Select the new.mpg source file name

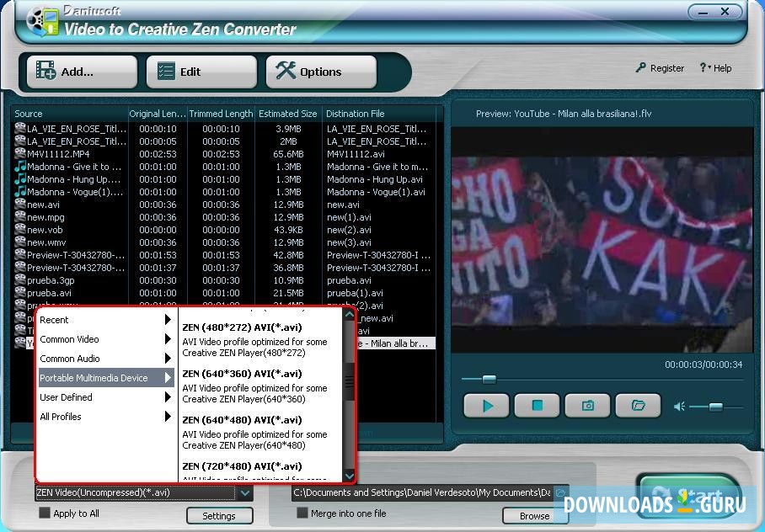[45, 217]
